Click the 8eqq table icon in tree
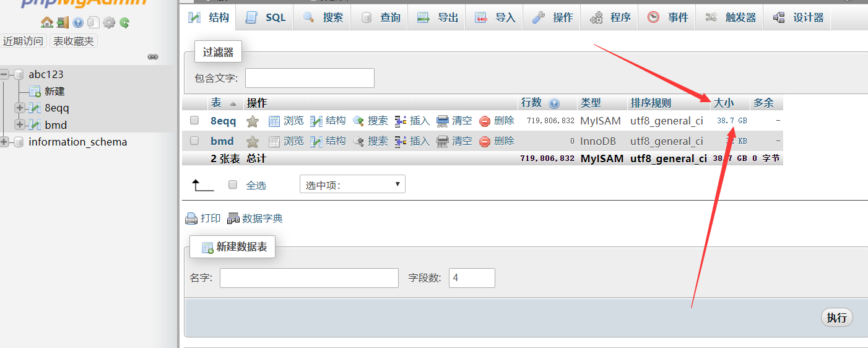The width and height of the screenshot is (868, 348). pyautogui.click(x=35, y=108)
